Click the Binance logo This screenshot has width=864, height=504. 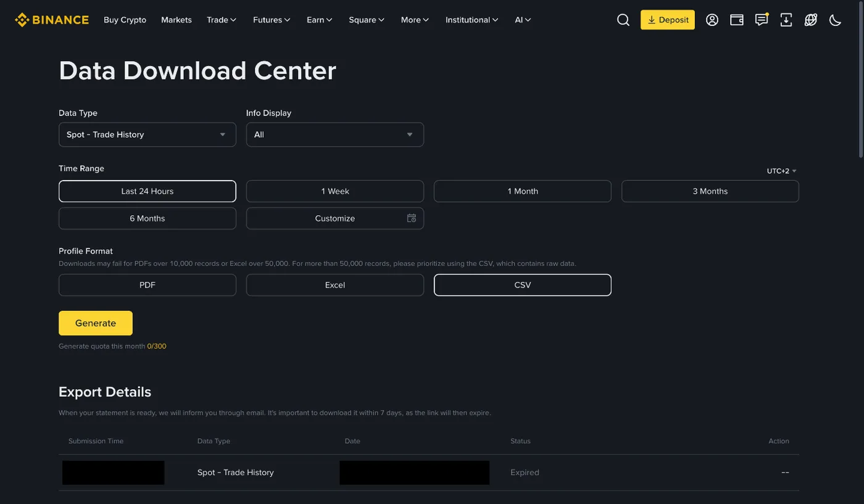tap(52, 20)
